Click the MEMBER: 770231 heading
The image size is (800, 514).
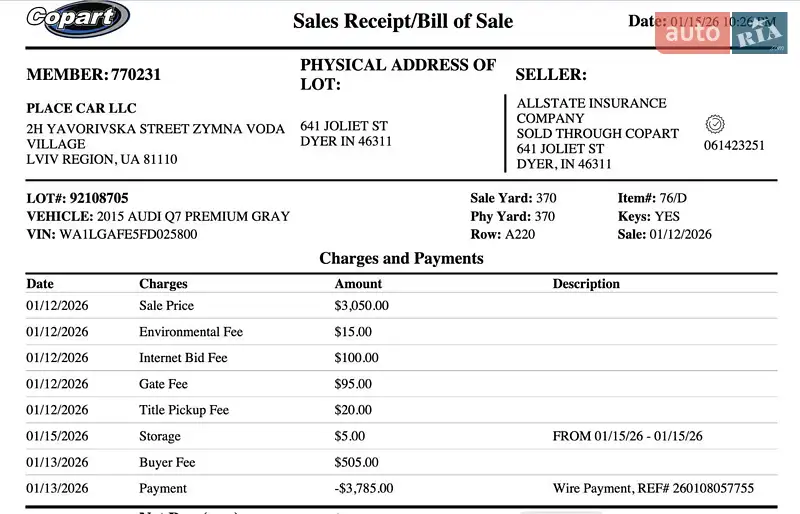pos(93,74)
